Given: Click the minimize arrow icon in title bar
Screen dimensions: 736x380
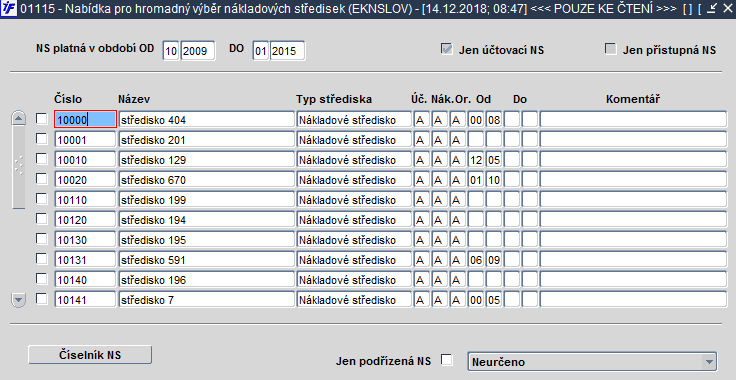Looking at the screenshot, I should (712, 8).
